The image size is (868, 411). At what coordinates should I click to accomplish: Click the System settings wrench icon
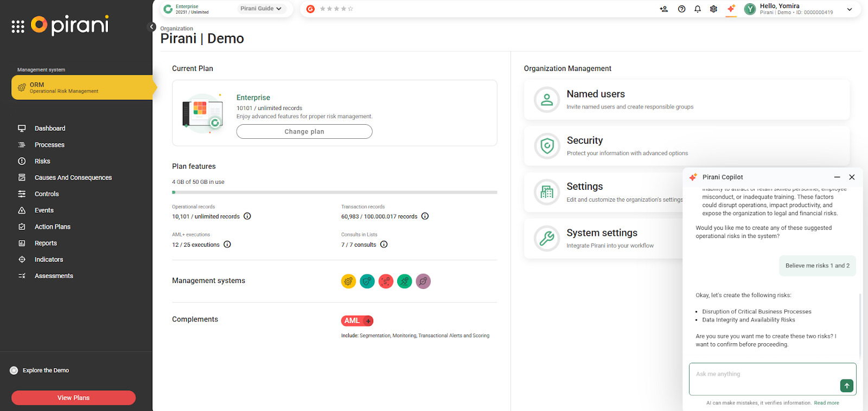pyautogui.click(x=547, y=238)
